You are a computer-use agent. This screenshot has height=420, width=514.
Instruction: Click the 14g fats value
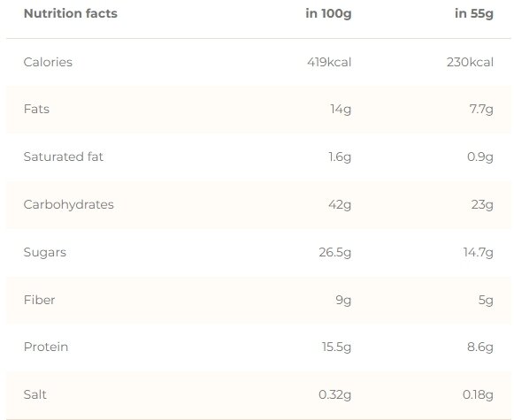click(341, 110)
